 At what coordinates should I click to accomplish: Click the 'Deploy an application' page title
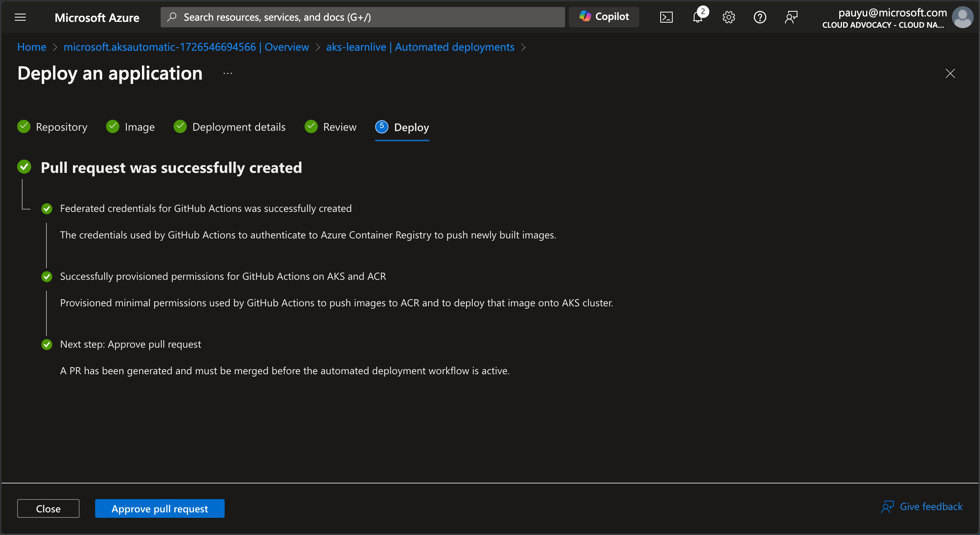coord(110,73)
